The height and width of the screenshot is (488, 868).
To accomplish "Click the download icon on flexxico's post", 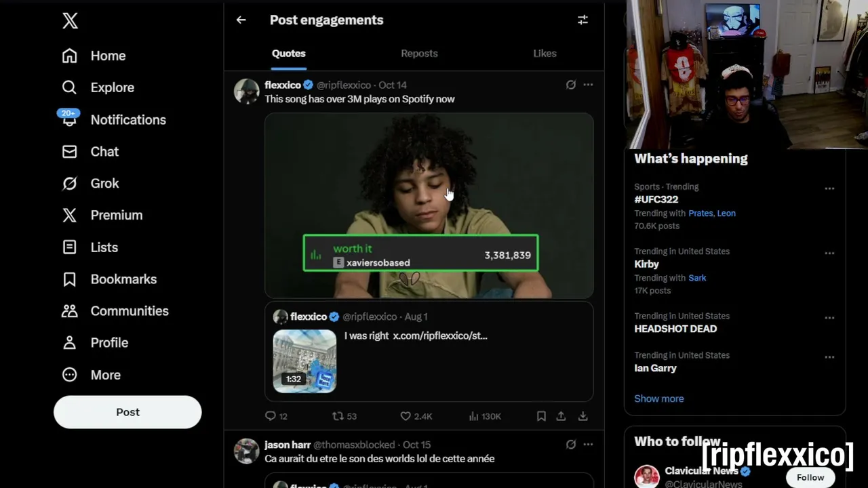I will pyautogui.click(x=583, y=416).
